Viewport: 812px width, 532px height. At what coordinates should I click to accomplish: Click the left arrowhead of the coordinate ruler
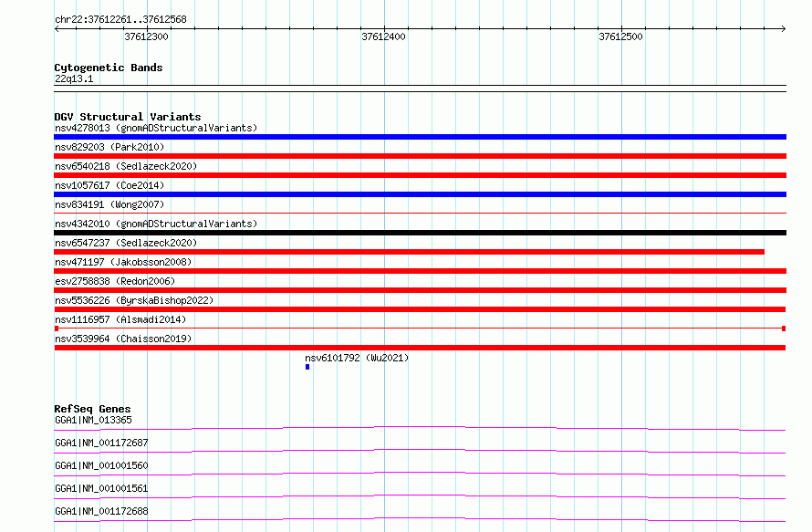[x=57, y=28]
